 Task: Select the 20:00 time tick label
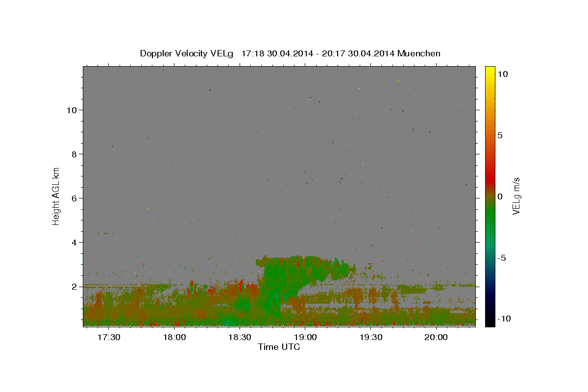tap(436, 338)
